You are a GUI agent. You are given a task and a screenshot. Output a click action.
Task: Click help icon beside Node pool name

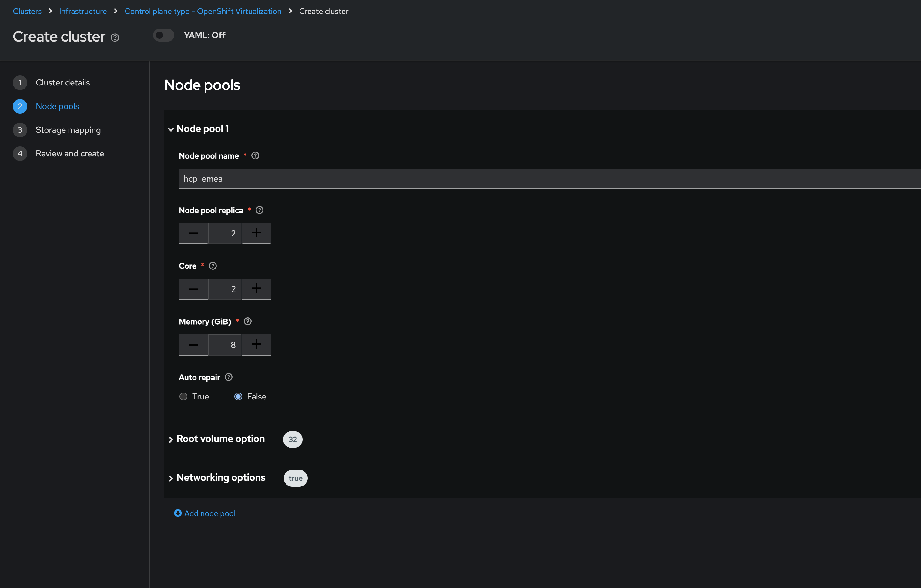point(255,155)
